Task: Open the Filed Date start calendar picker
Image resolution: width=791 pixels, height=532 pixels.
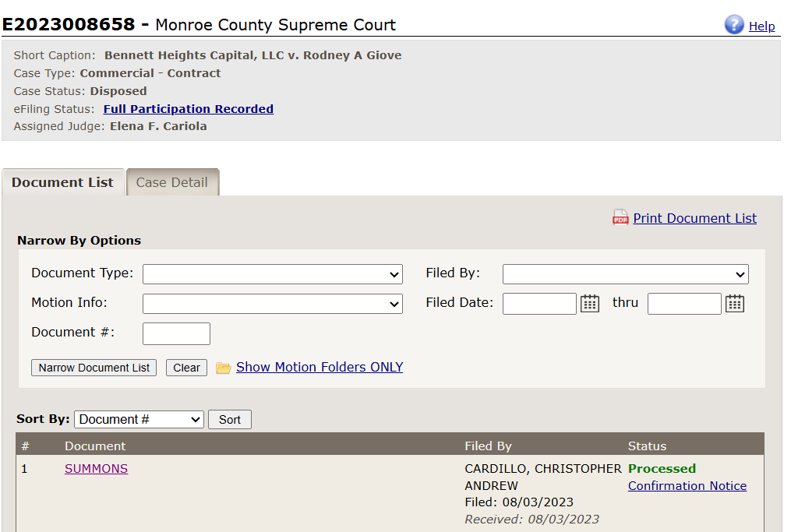Action: click(590, 304)
